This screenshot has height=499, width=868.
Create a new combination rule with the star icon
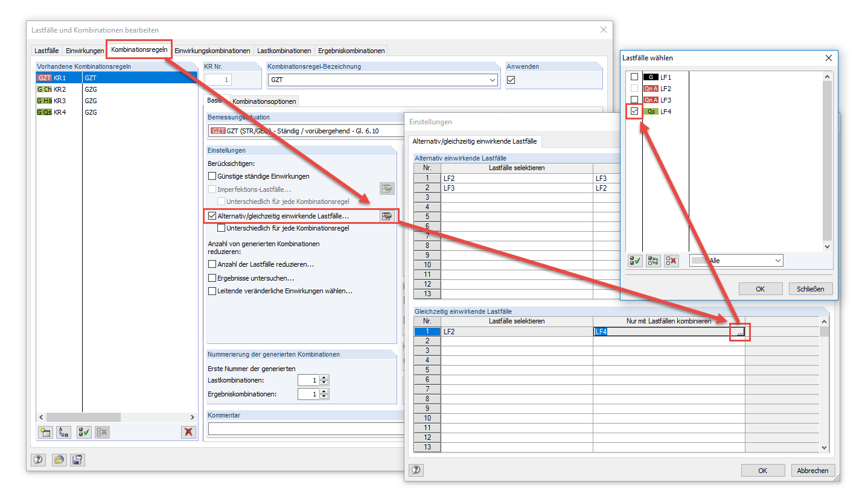(45, 432)
